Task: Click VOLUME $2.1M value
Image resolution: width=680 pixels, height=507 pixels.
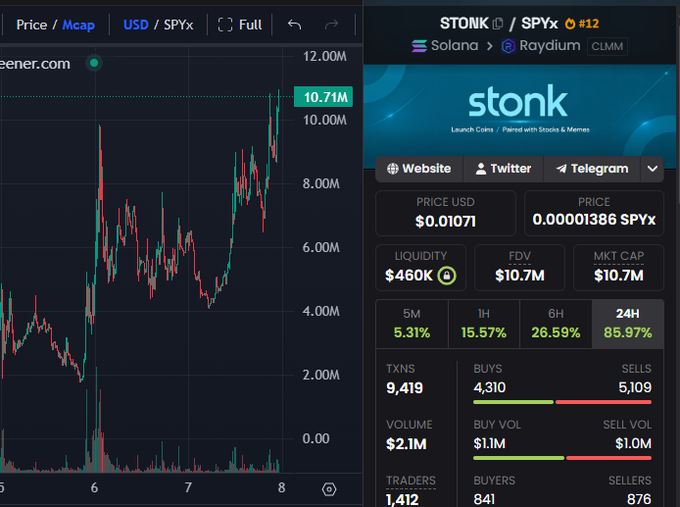Action: click(406, 444)
